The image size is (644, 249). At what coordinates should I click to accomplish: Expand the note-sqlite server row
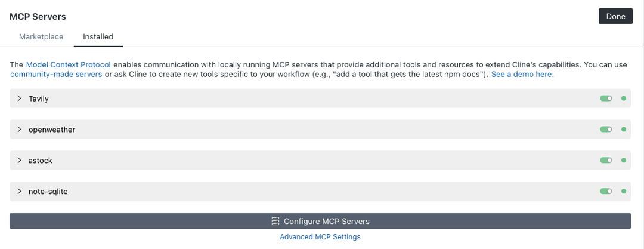pyautogui.click(x=19, y=192)
